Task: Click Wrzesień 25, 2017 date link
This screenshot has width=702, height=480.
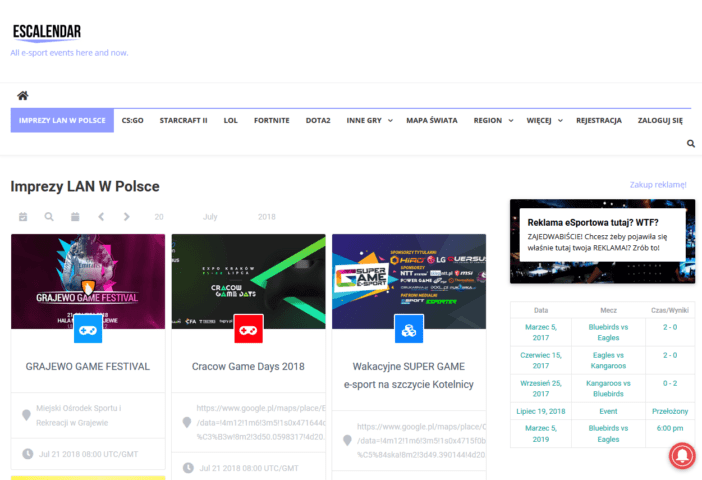Action: tap(541, 388)
